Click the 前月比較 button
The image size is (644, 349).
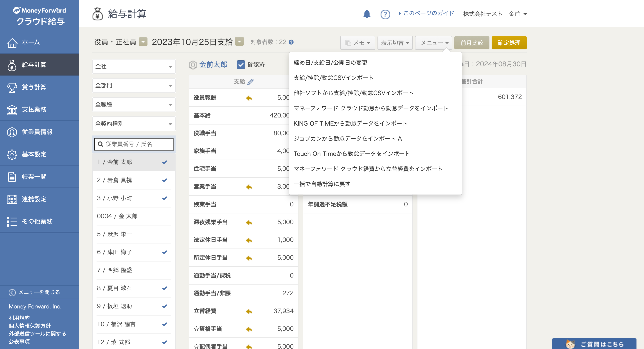[x=472, y=43]
